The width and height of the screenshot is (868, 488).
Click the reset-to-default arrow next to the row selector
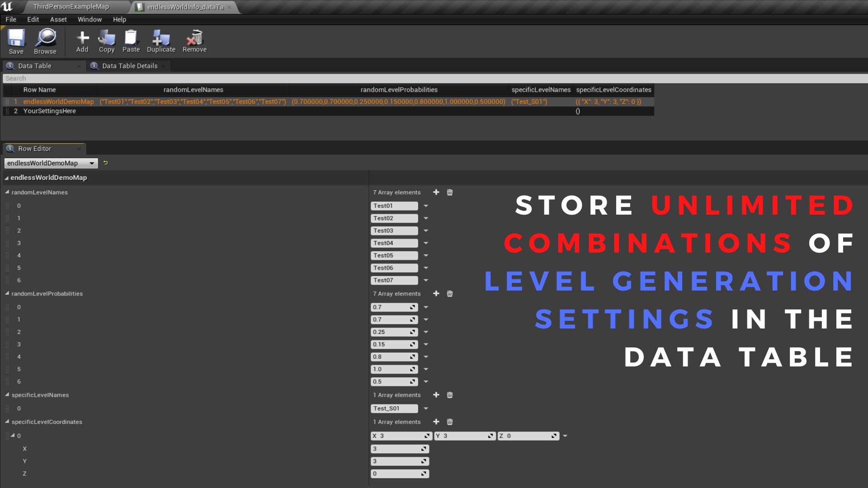coord(106,163)
